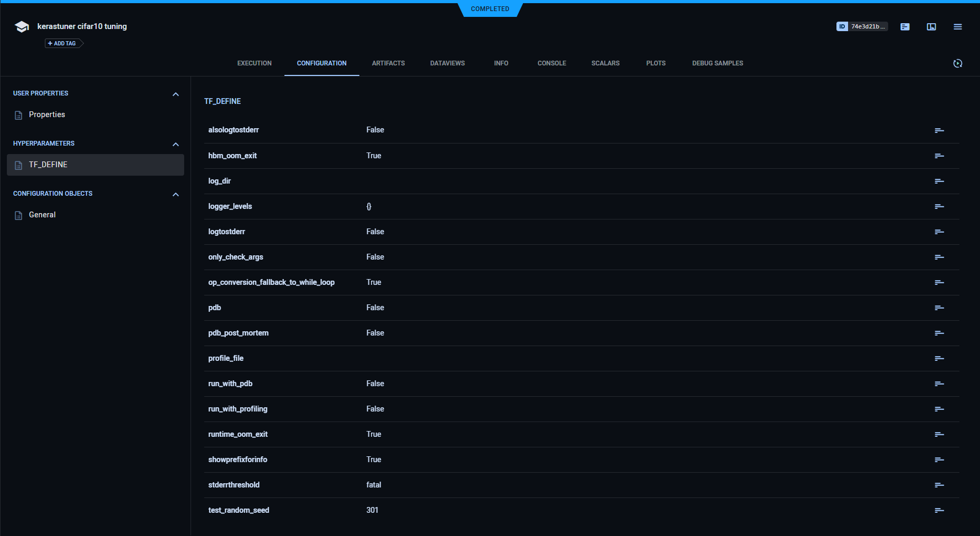
Task: Open the DEBUG SAMPLES tab
Action: coord(717,63)
